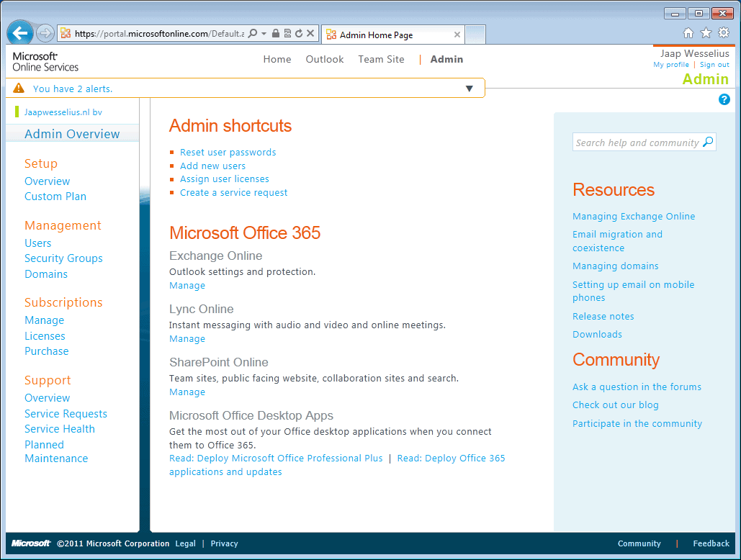This screenshot has height=560, width=741.
Task: Open a new blank browser tab
Action: 475,35
